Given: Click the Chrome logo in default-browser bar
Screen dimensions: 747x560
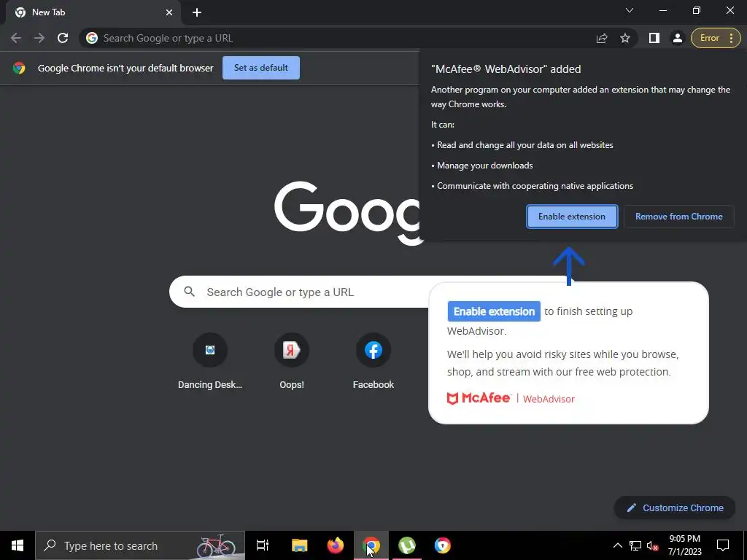Looking at the screenshot, I should (x=19, y=68).
